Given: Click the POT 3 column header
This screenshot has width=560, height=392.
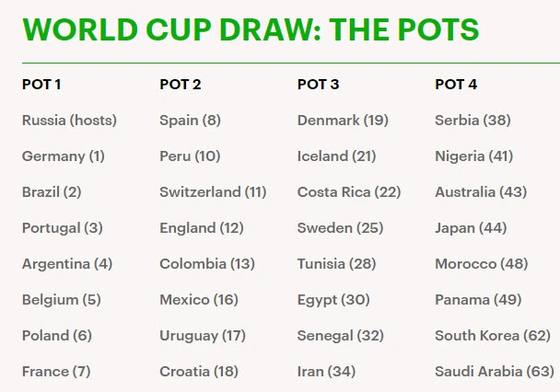Looking at the screenshot, I should pos(318,85).
